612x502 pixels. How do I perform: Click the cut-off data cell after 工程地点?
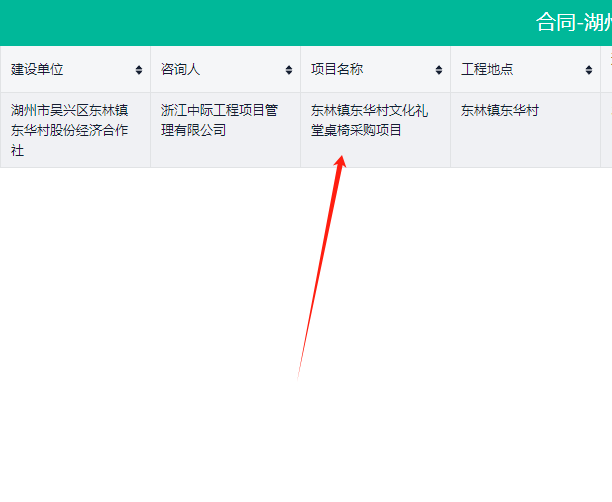606,130
